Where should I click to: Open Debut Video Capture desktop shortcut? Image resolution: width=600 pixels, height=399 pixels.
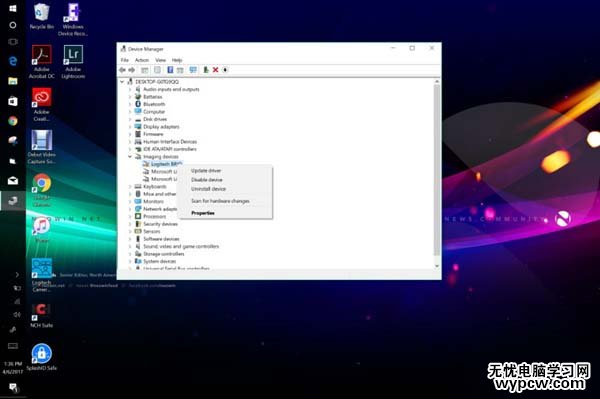[x=42, y=147]
